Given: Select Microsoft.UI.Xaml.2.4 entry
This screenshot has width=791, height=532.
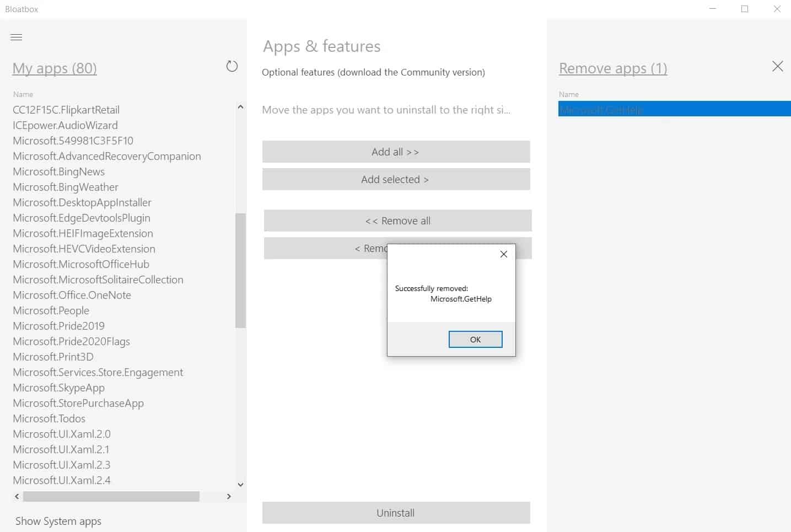Looking at the screenshot, I should pyautogui.click(x=62, y=480).
